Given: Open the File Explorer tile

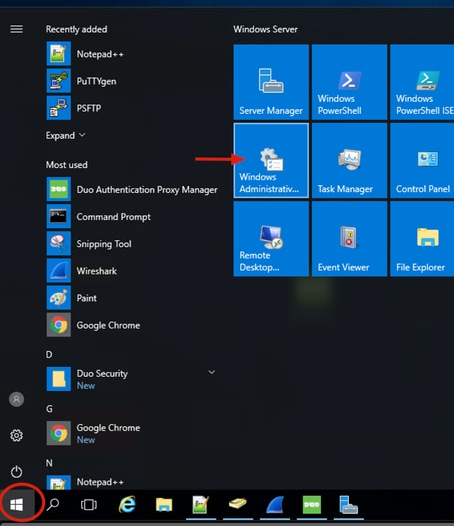Looking at the screenshot, I should (422, 239).
